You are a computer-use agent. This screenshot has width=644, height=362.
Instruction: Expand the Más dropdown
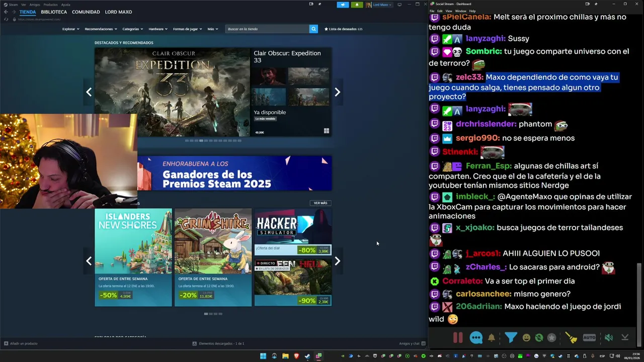tap(213, 29)
